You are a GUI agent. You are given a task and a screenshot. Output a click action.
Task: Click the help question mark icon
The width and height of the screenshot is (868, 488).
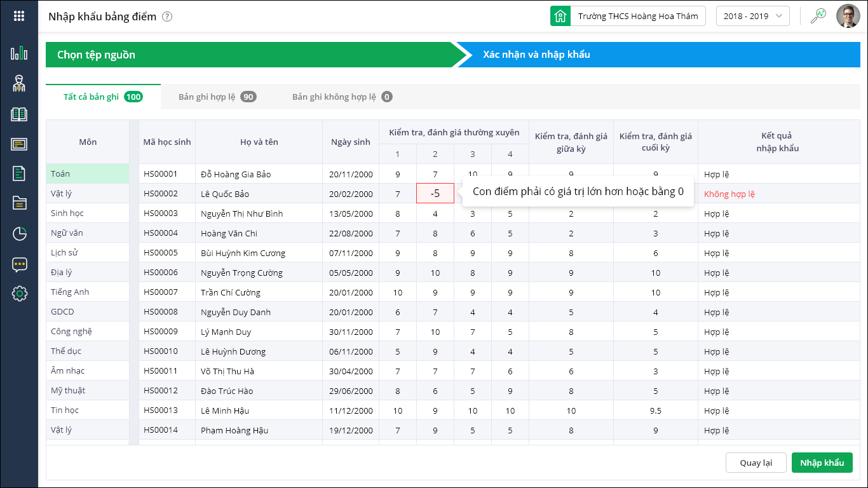point(167,17)
